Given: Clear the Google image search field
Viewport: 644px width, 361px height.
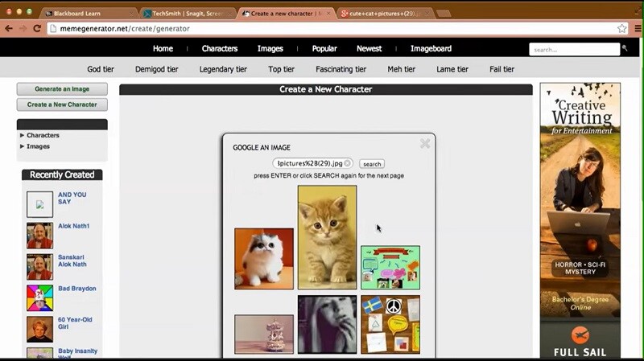Looking at the screenshot, I should (x=348, y=163).
